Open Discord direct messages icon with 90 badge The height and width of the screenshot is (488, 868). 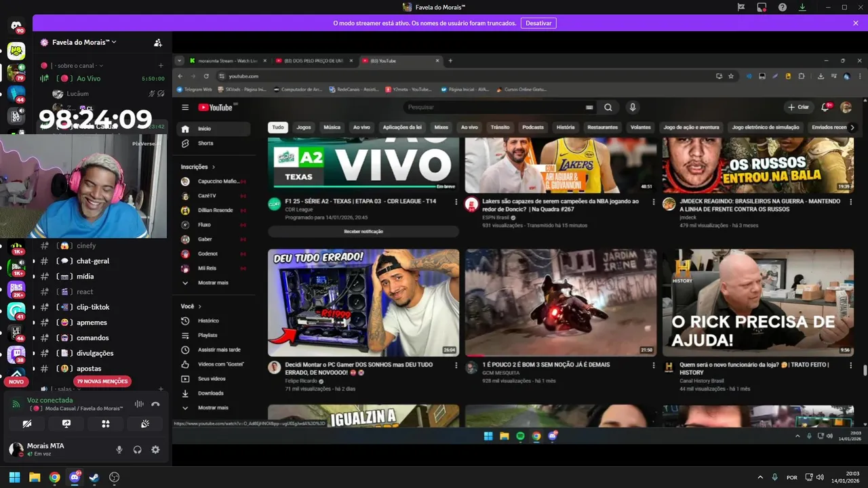point(16,26)
